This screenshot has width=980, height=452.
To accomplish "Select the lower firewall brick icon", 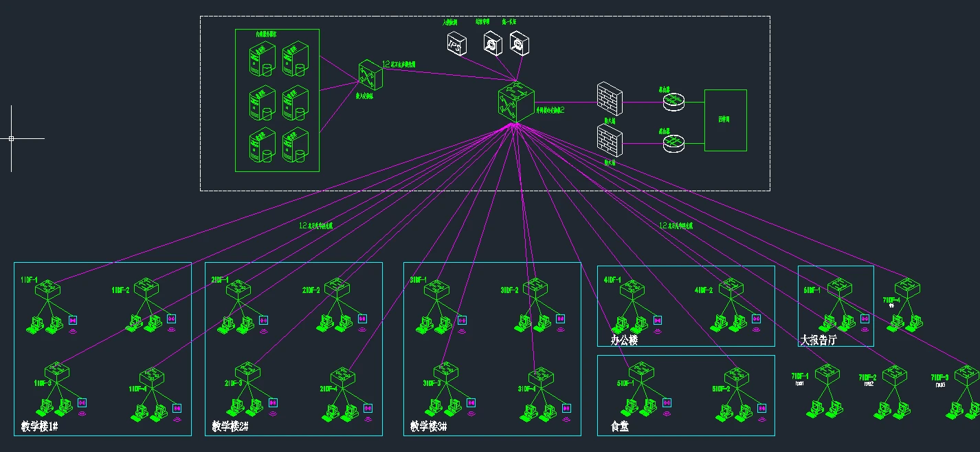I will point(610,140).
